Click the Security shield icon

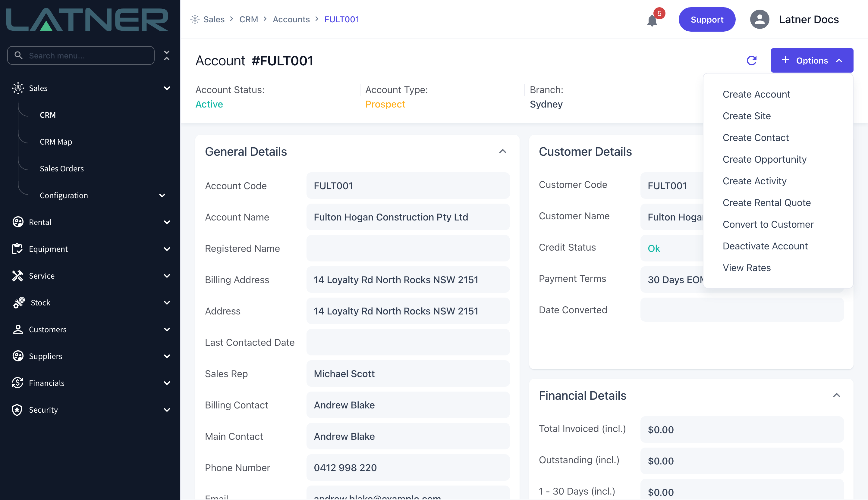click(17, 410)
